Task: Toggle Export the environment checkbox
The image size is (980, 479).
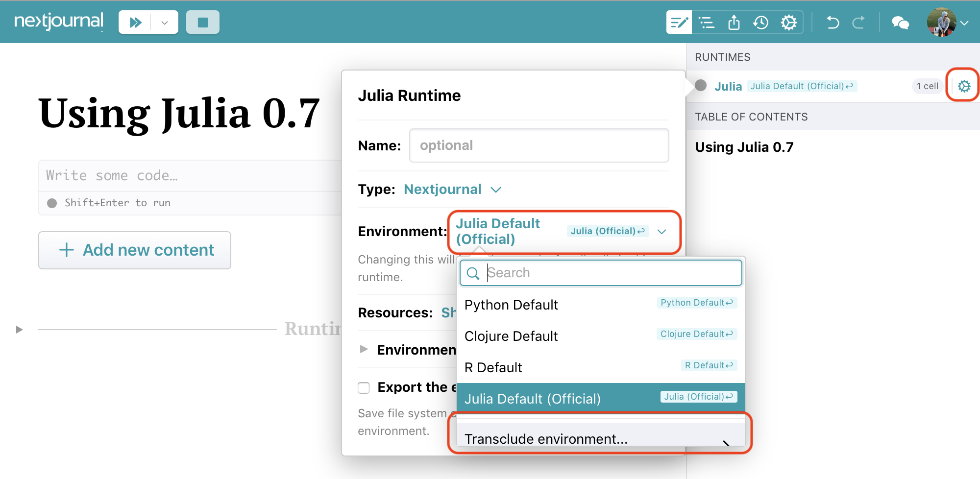Action: click(x=364, y=388)
